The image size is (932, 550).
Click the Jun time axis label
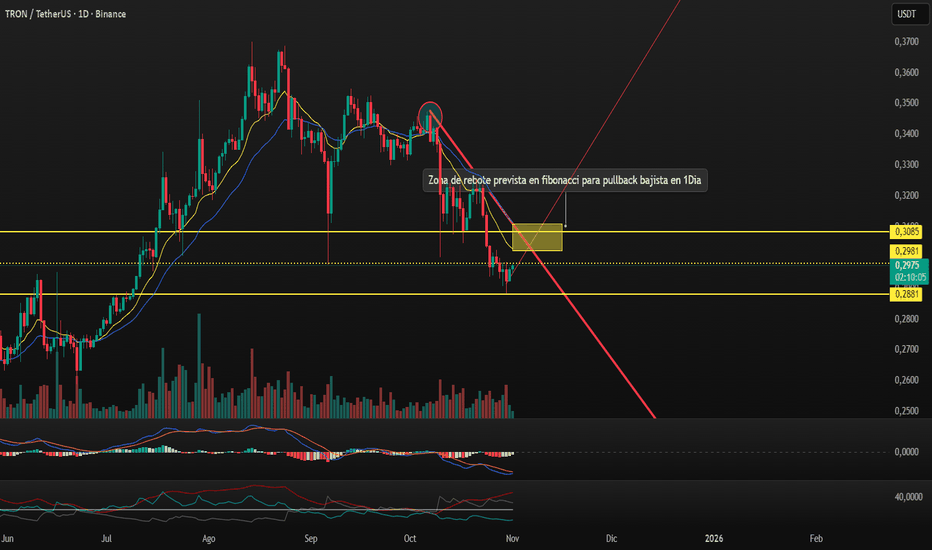[7, 539]
